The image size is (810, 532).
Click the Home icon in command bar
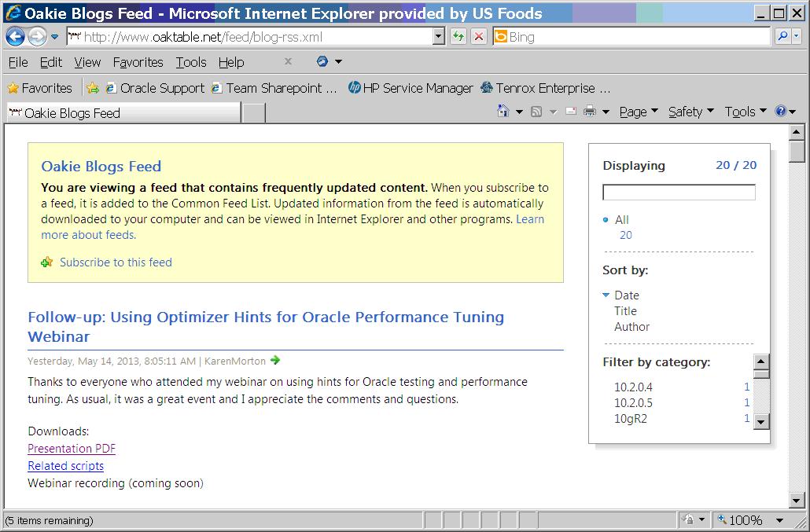coord(503,111)
